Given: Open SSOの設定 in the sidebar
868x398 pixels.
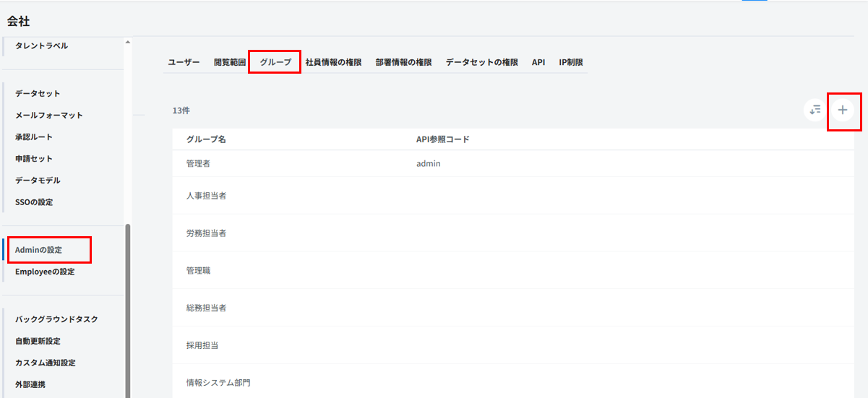Looking at the screenshot, I should pyautogui.click(x=34, y=202).
